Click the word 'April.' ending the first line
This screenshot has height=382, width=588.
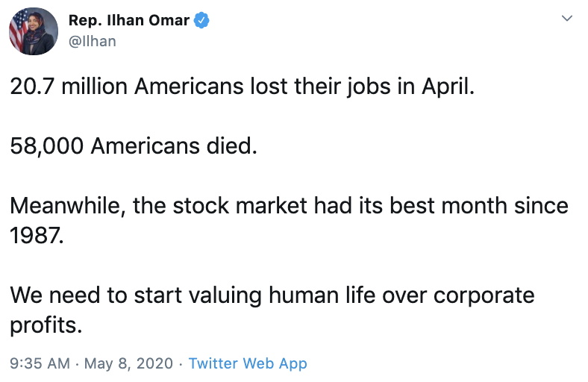448,87
